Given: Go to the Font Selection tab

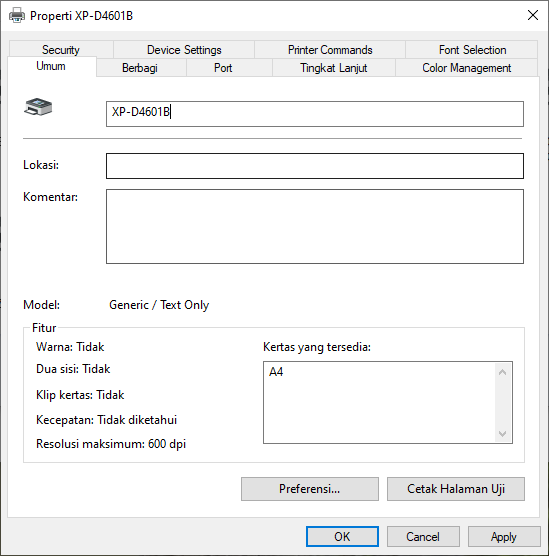Looking at the screenshot, I should 472,50.
